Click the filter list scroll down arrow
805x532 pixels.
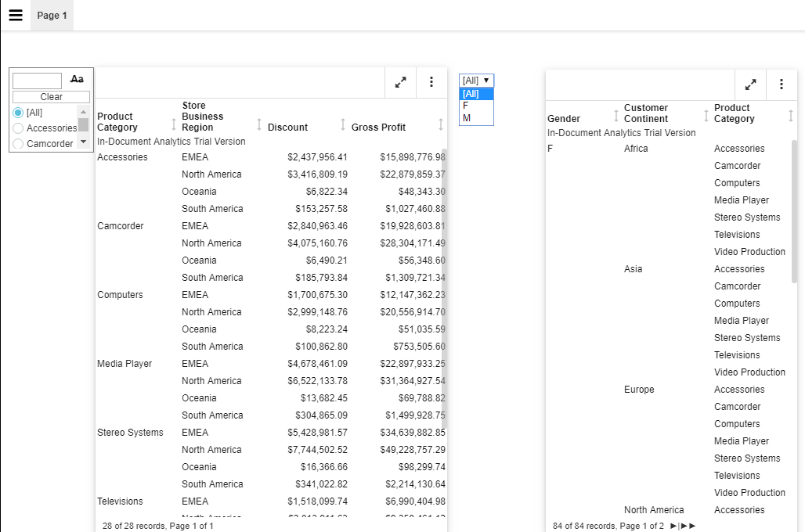pos(84,142)
